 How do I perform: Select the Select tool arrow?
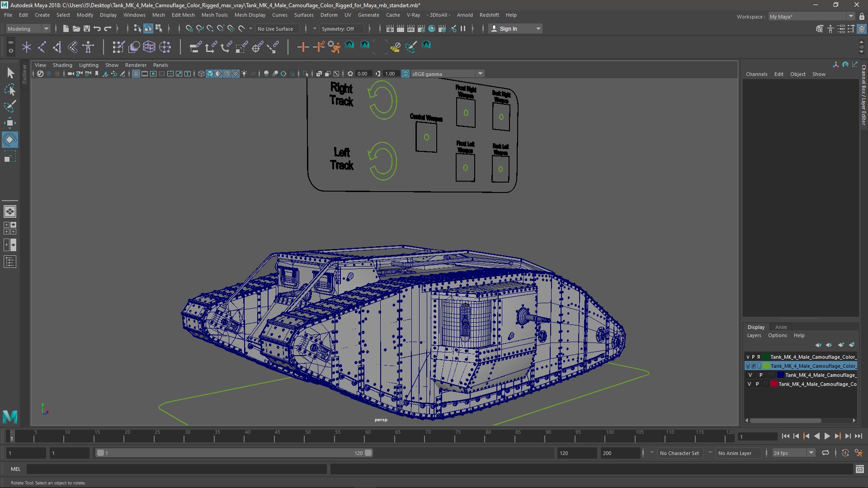[10, 73]
